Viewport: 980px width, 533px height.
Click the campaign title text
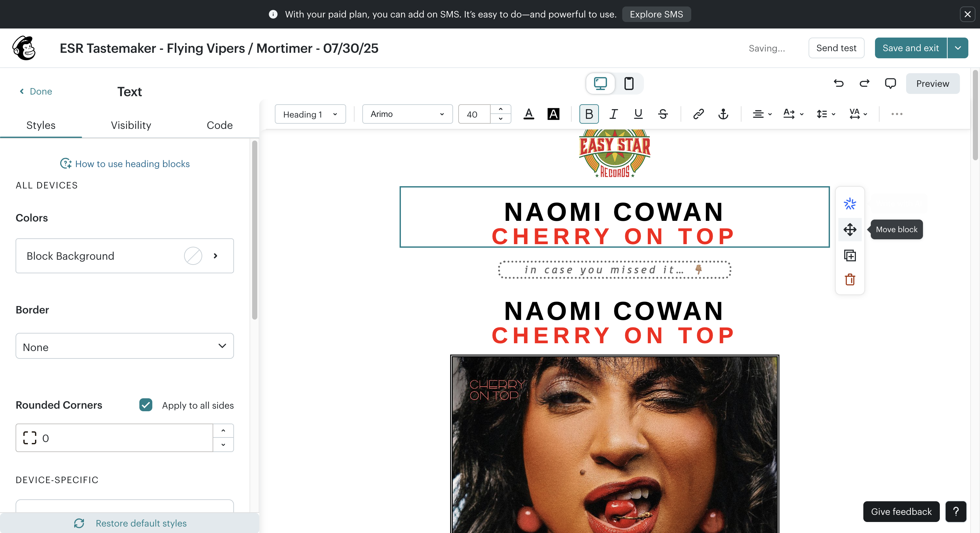coord(219,48)
